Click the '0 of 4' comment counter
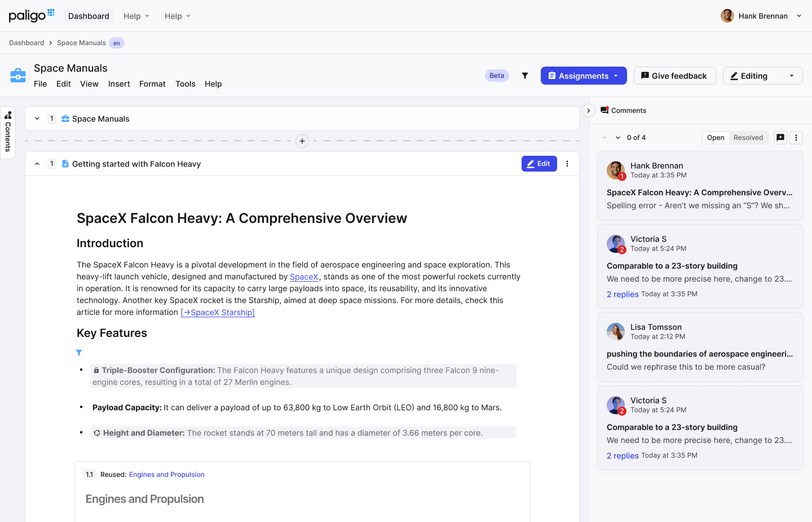812x522 pixels. 636,138
